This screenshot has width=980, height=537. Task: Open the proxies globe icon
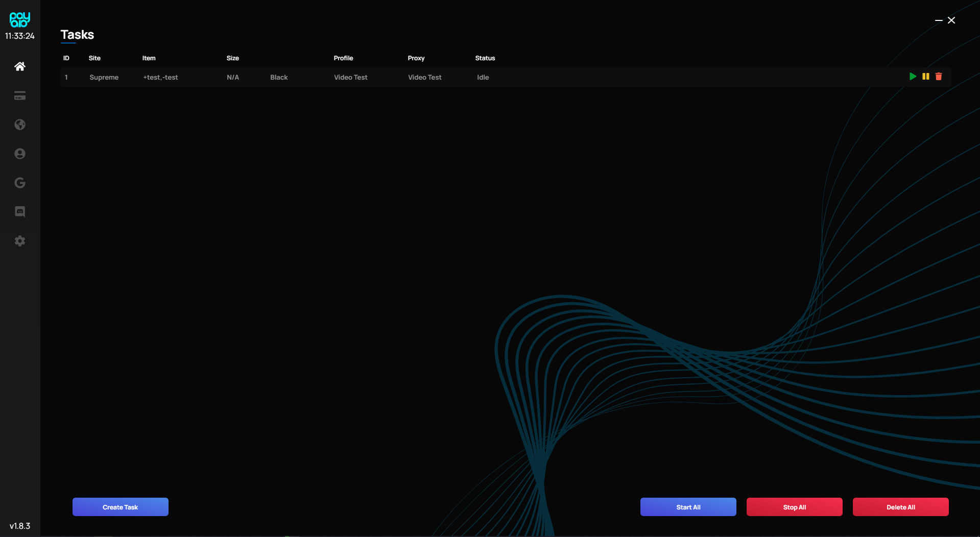click(20, 125)
